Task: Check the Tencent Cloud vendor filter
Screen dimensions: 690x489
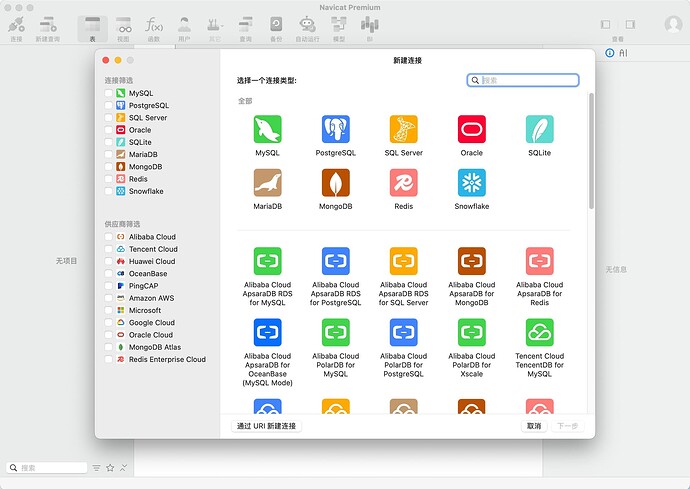Action: (x=108, y=249)
